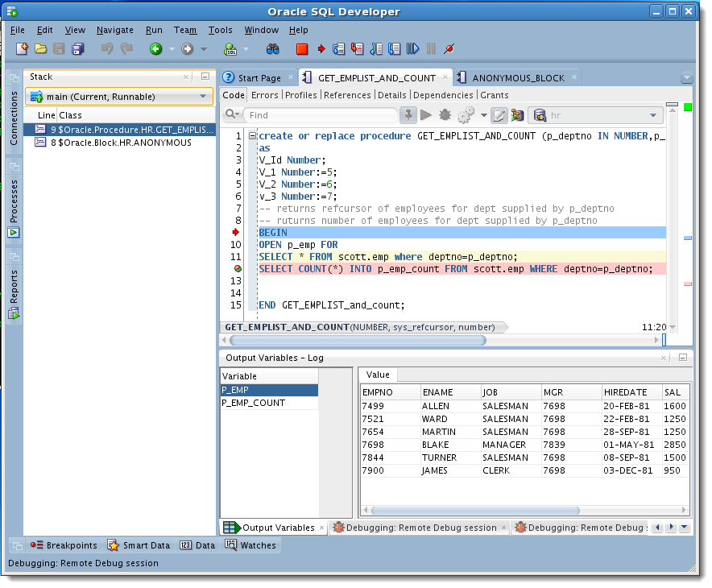The height and width of the screenshot is (588, 712).
Task: Open the Tools menu
Action: tap(220, 30)
